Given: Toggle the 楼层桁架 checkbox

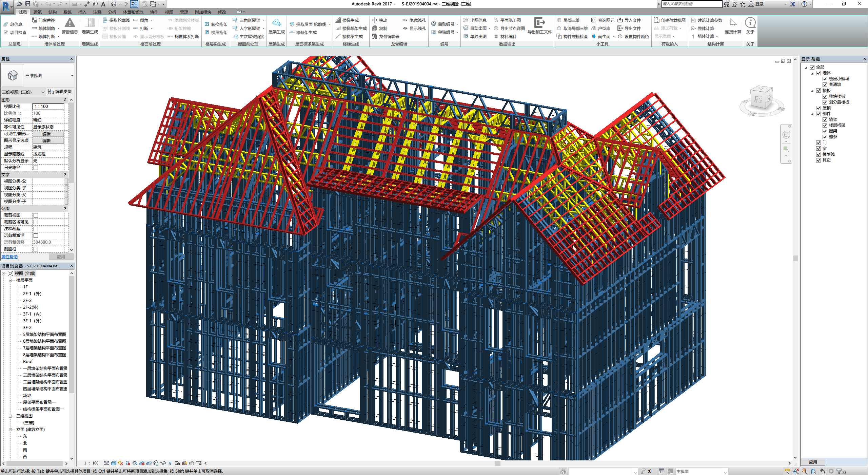Looking at the screenshot, I should [x=825, y=125].
